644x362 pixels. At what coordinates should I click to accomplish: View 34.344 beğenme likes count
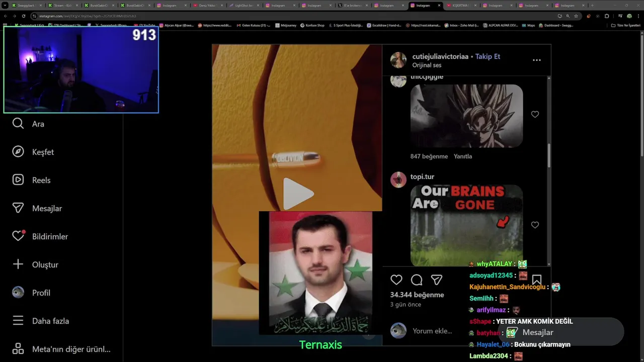[417, 295]
